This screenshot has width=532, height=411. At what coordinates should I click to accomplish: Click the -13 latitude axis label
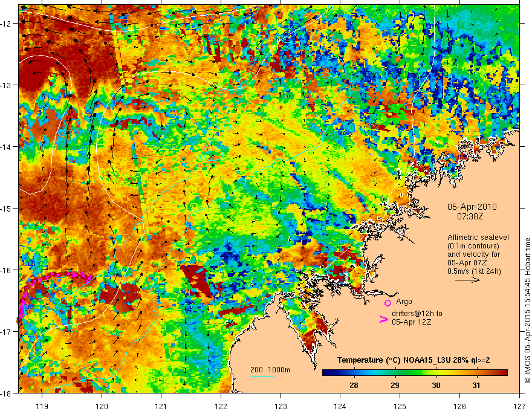[x=7, y=85]
